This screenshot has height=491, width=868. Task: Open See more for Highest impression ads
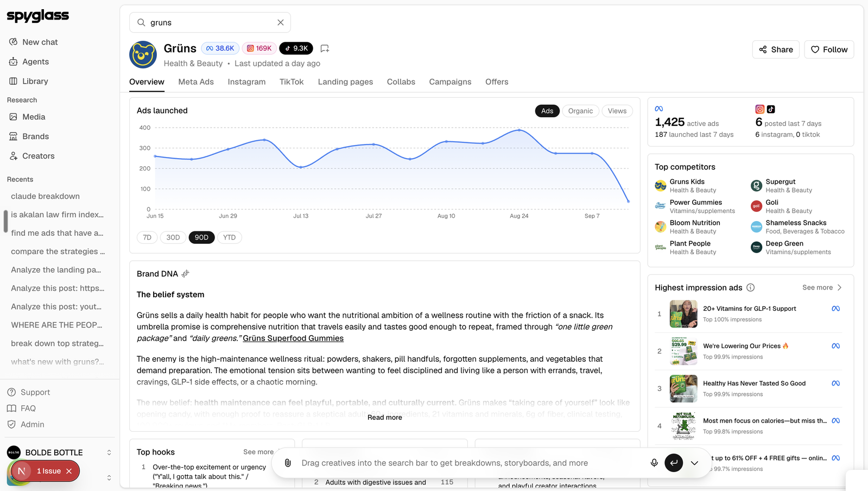coord(822,287)
